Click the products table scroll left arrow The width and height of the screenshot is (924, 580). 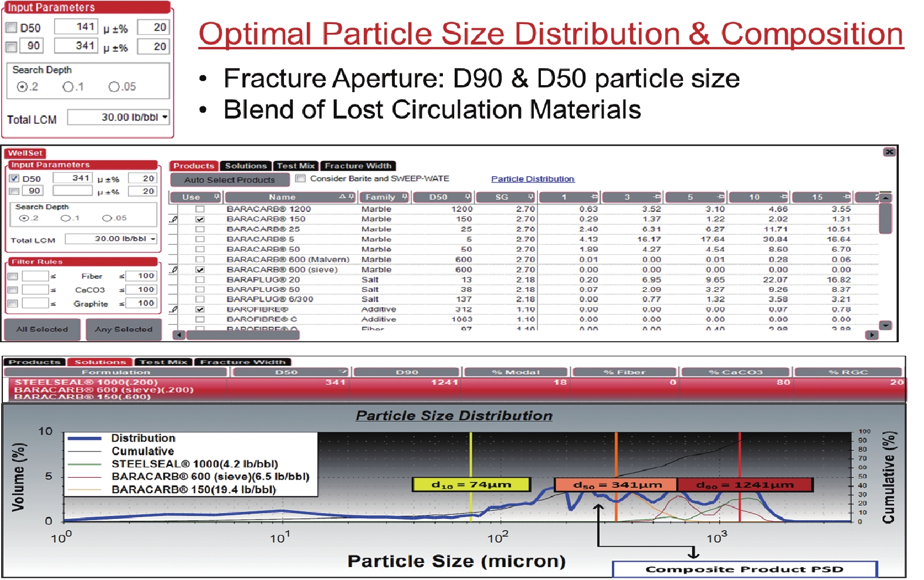point(180,335)
